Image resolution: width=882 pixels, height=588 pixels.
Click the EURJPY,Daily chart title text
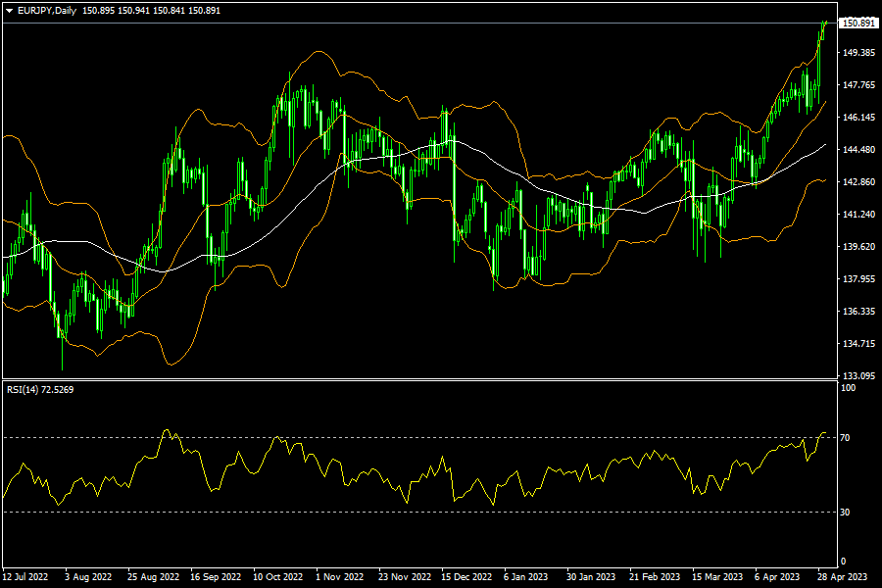point(47,11)
